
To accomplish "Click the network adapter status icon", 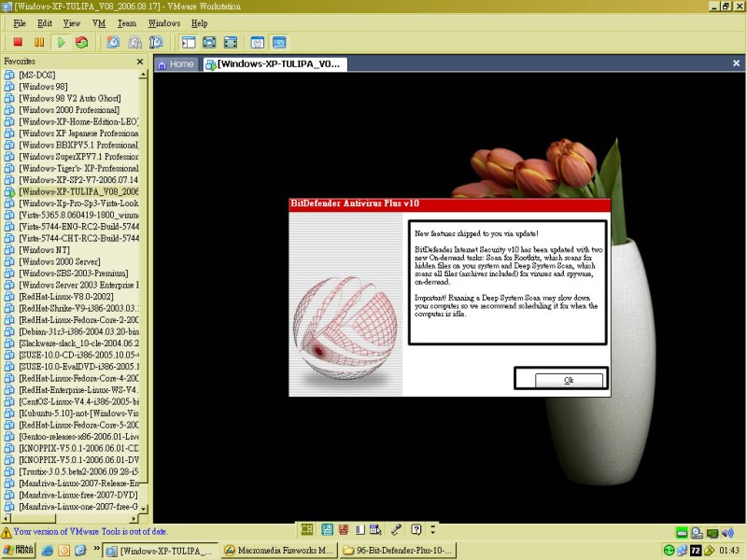I will (x=712, y=532).
